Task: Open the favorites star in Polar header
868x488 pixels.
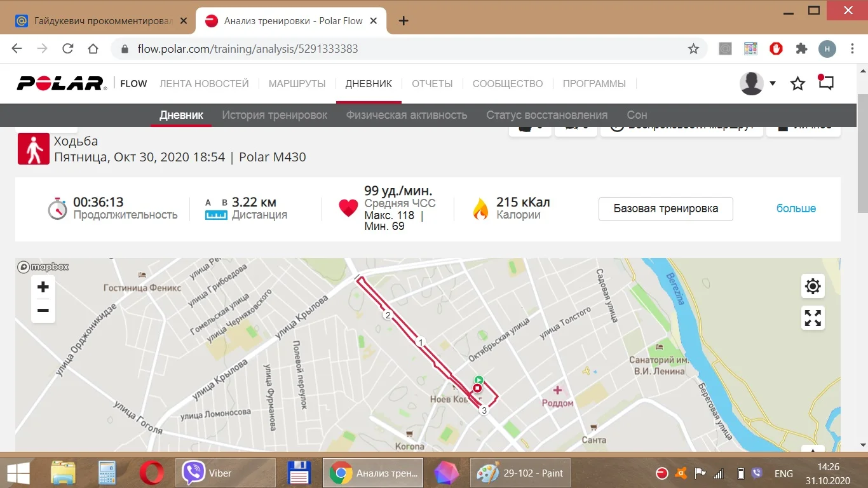Action: tap(797, 83)
